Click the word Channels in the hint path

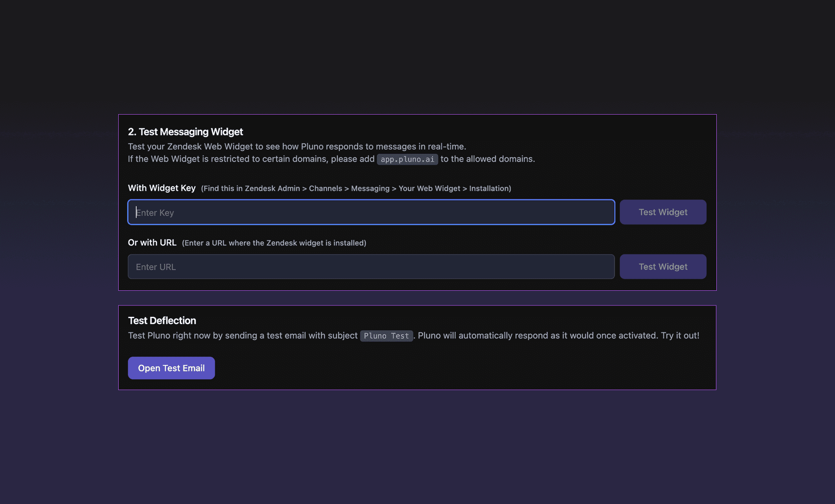(x=325, y=188)
